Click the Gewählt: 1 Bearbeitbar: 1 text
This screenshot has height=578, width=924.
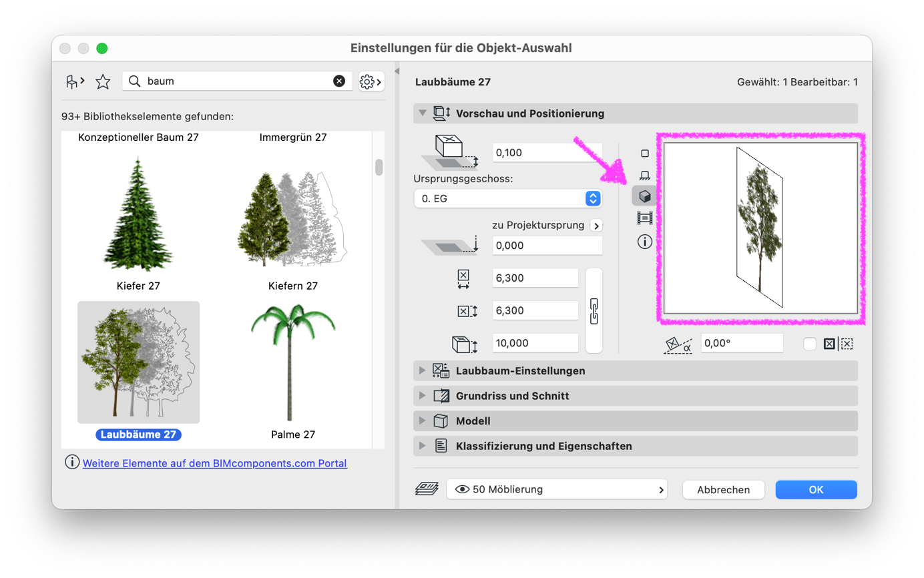[x=797, y=83]
